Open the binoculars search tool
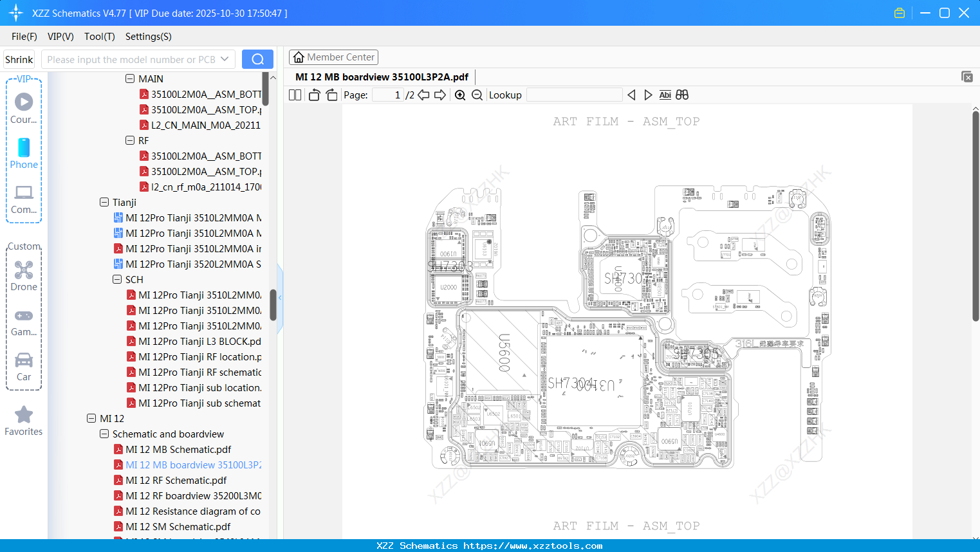Viewport: 980px width, 552px height. [682, 95]
